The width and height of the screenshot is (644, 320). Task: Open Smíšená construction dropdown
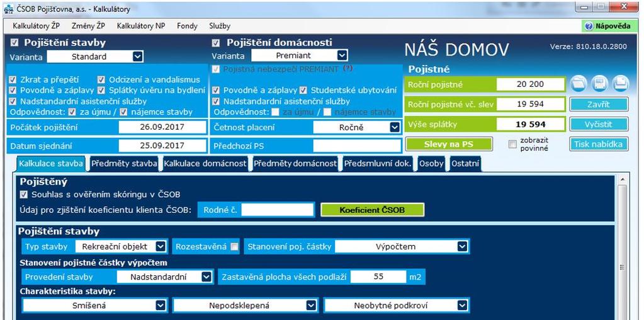coord(161,306)
